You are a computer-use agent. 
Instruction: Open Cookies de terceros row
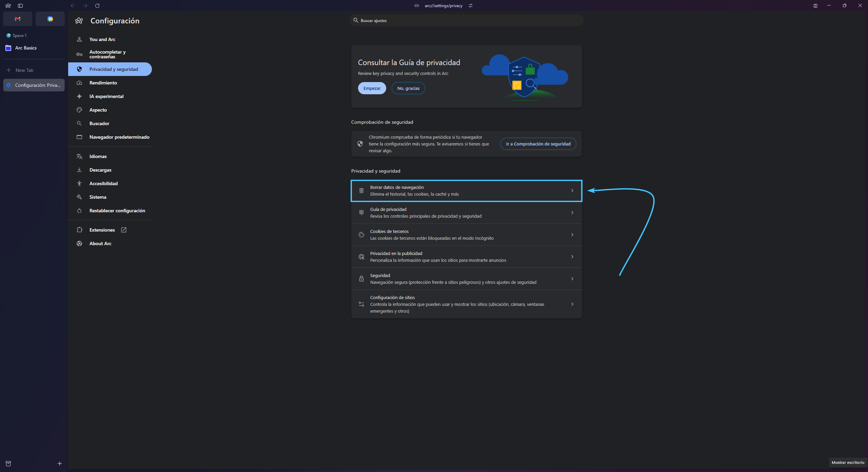(466, 235)
